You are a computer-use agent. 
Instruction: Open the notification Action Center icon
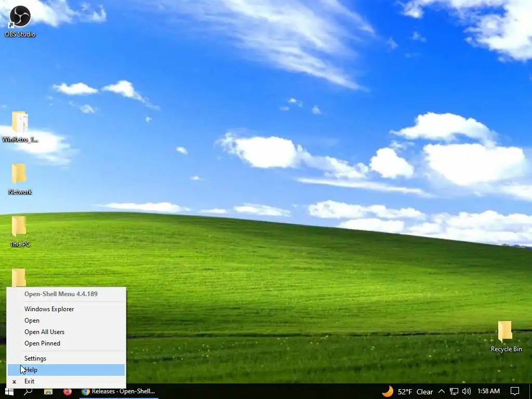(x=515, y=392)
